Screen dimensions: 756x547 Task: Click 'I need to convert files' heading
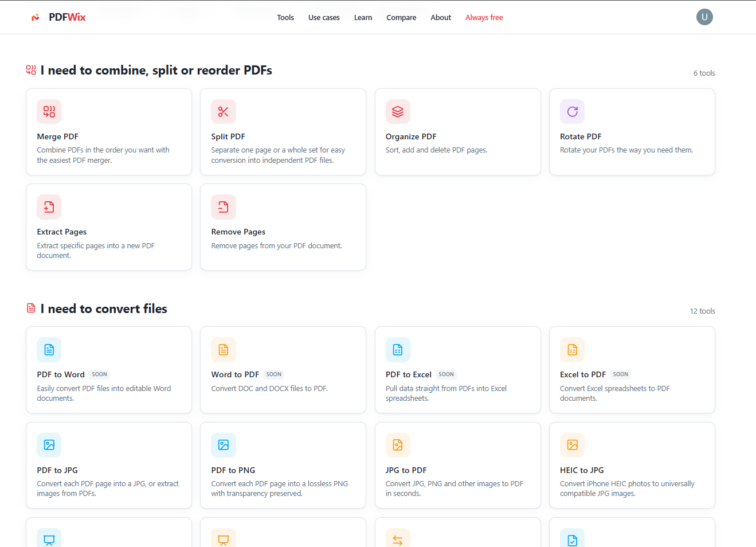tap(104, 308)
